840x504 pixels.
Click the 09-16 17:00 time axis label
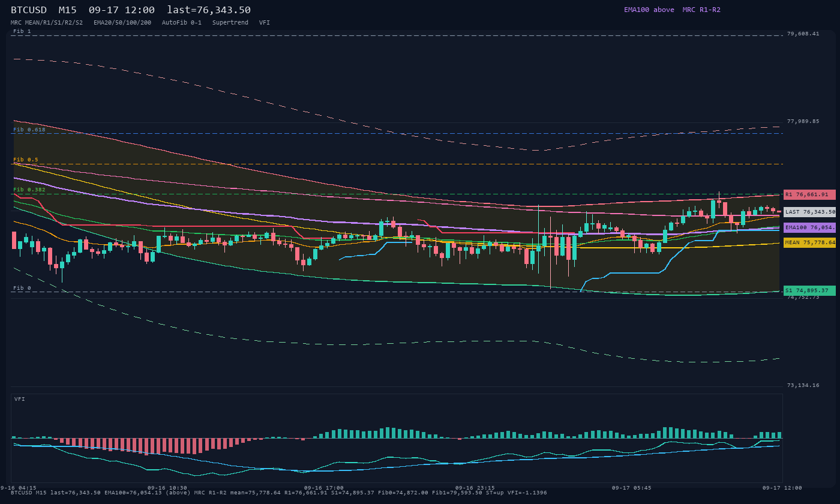(324, 488)
